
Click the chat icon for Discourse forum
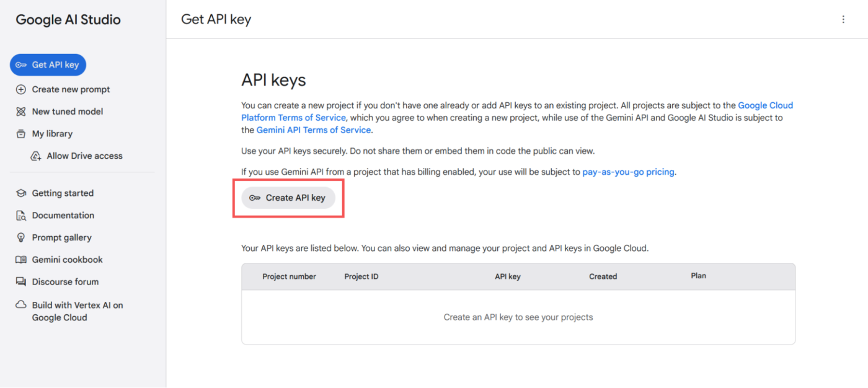pyautogui.click(x=21, y=282)
